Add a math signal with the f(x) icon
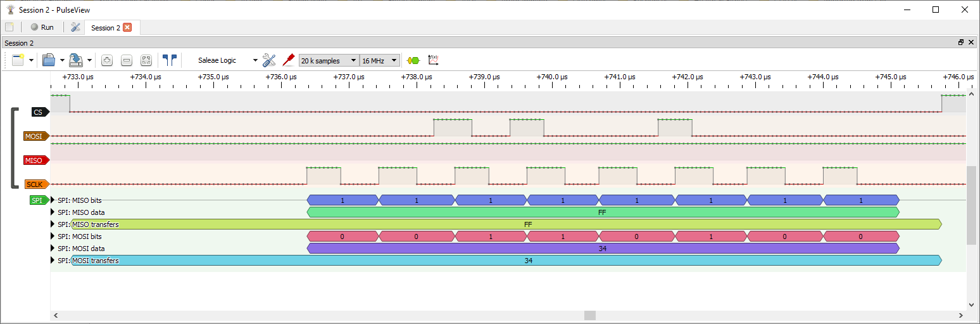Screen dimensions: 980x324 [x=434, y=60]
